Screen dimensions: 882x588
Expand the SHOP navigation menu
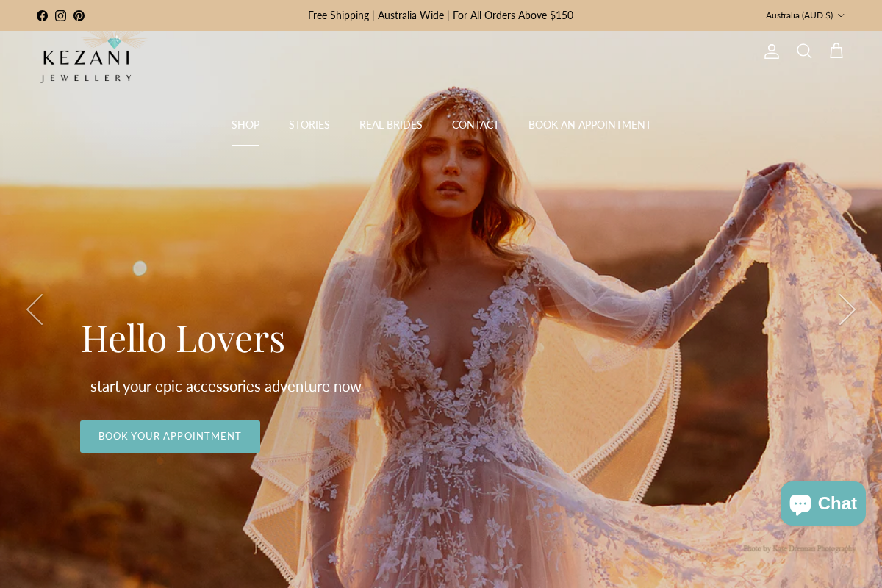pyautogui.click(x=245, y=125)
